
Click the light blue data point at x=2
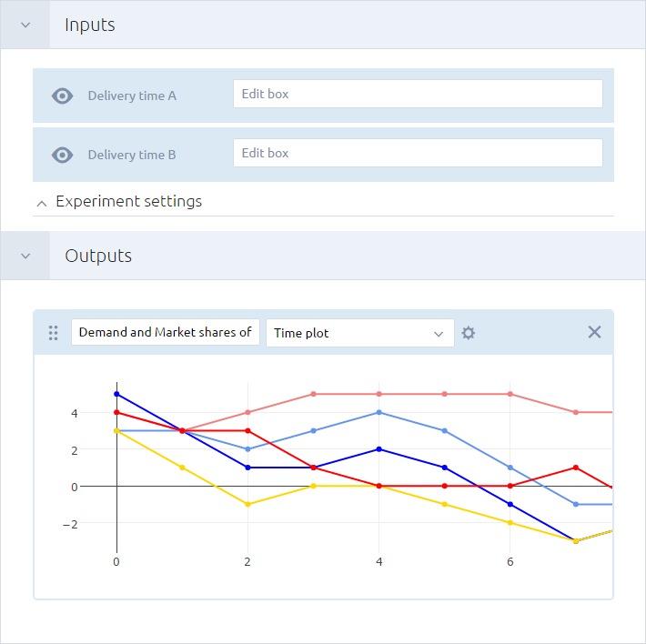pos(247,449)
